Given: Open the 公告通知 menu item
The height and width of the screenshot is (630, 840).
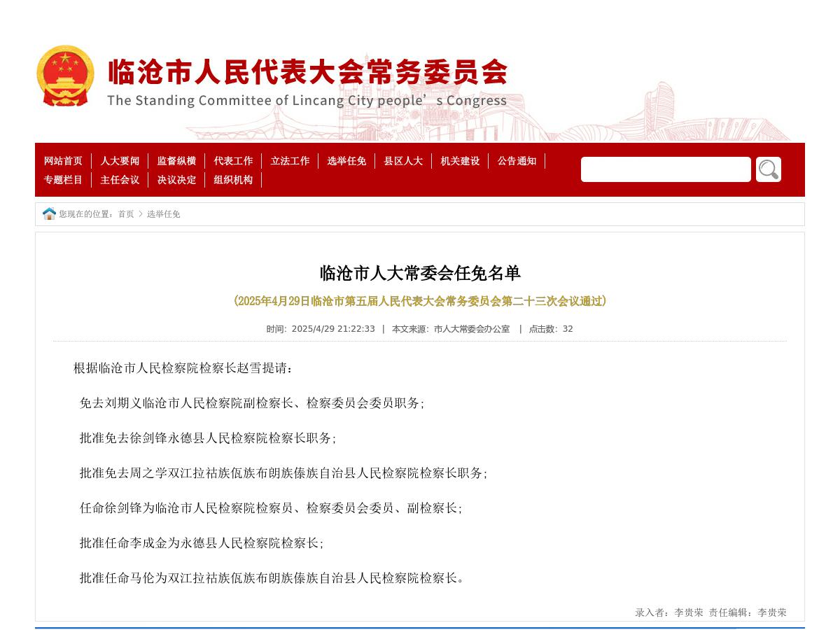Looking at the screenshot, I should [517, 161].
